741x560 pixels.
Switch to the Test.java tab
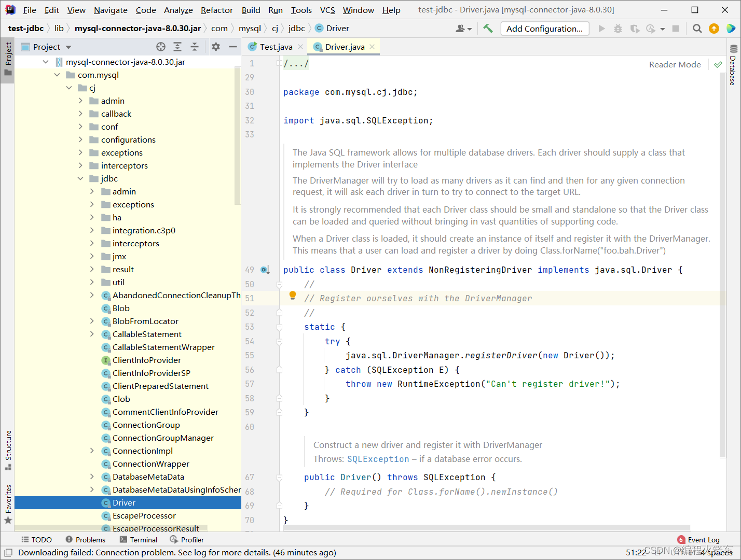click(x=276, y=47)
